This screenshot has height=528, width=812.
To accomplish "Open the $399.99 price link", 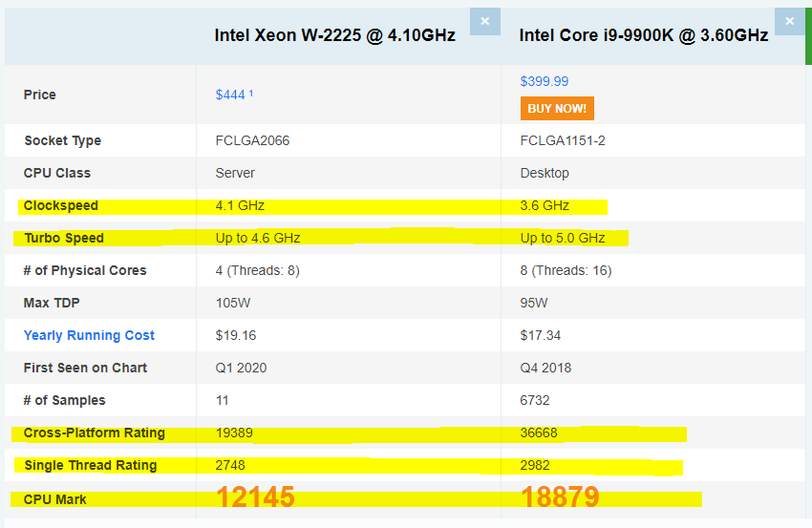I will [x=545, y=81].
